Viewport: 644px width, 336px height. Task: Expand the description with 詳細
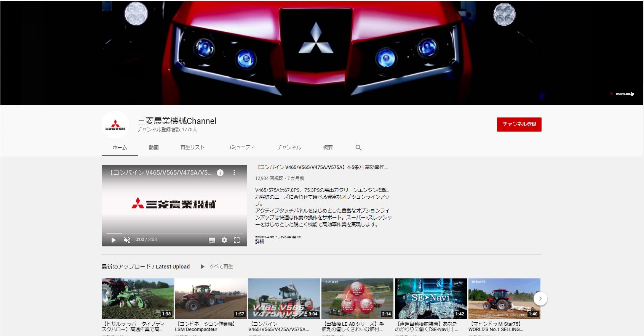pyautogui.click(x=259, y=241)
